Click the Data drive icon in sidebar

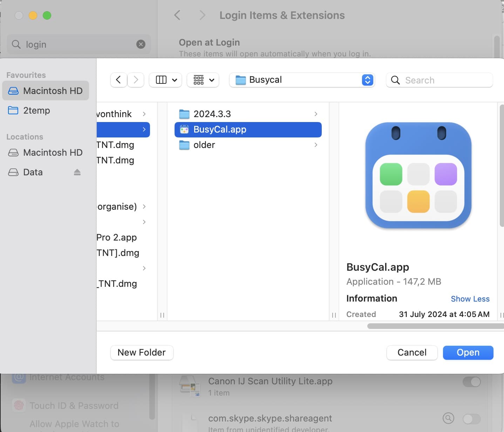coord(13,172)
